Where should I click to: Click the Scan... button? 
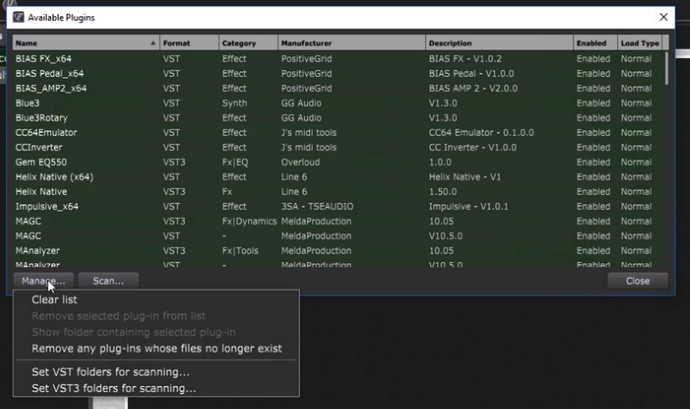click(108, 281)
